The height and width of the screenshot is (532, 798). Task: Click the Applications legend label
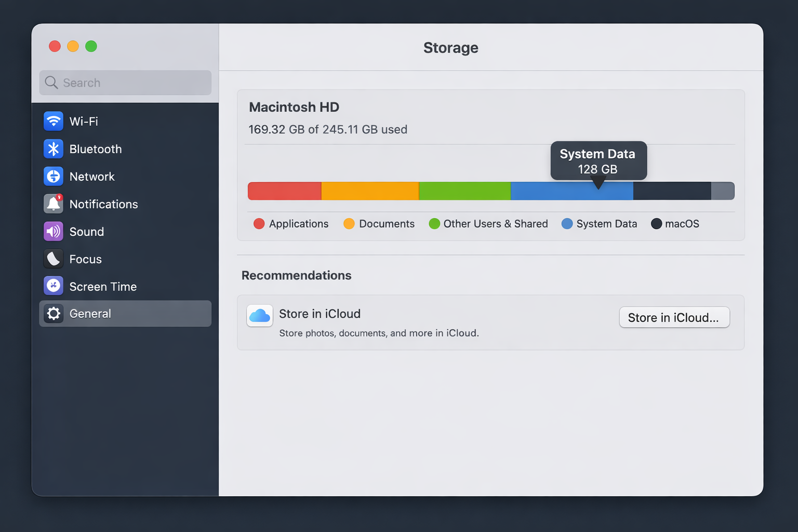tap(299, 224)
